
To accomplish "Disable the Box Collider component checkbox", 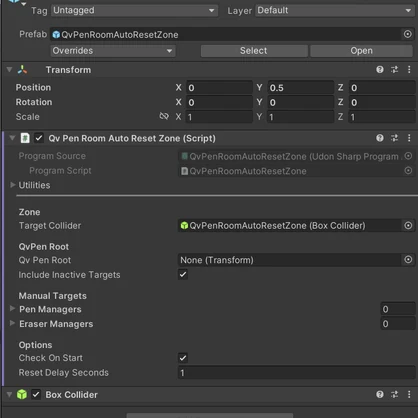I will pyautogui.click(x=36, y=395).
